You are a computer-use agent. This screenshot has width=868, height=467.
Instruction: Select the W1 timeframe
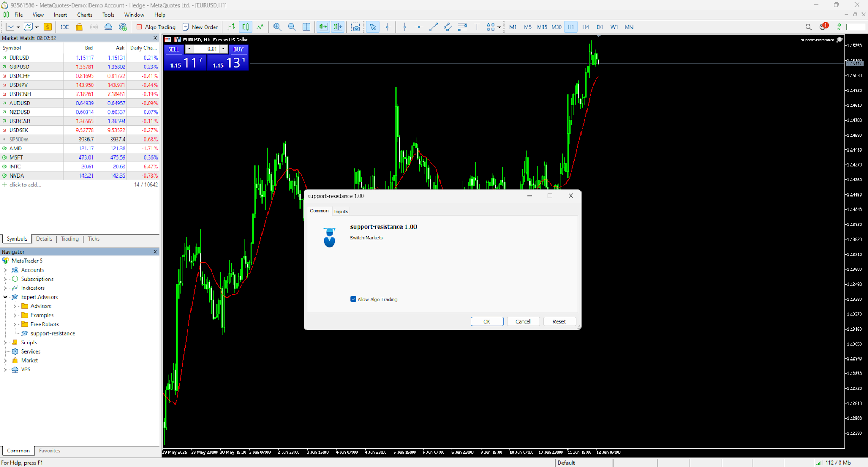point(614,27)
